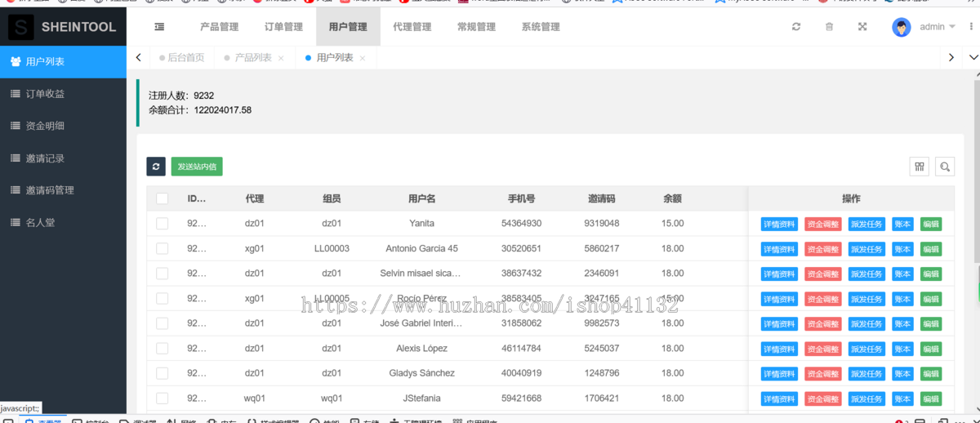Open 常规管理 top menu
This screenshot has width=980, height=423.
click(476, 27)
